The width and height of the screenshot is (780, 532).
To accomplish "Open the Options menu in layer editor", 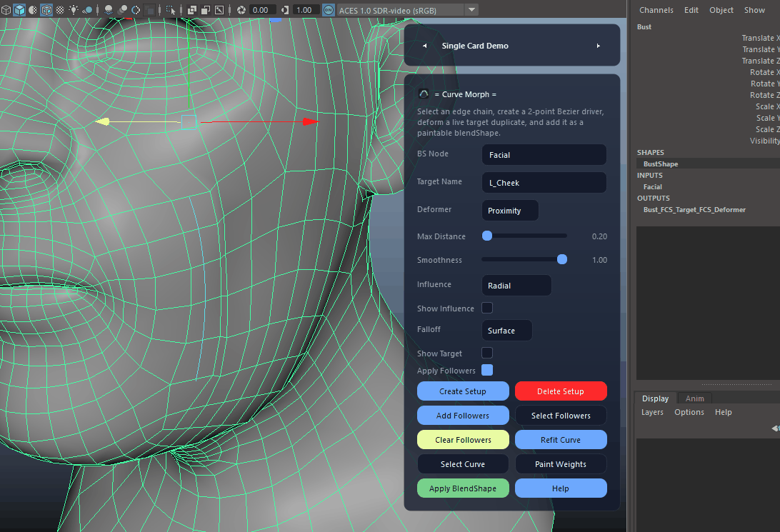I will [689, 412].
